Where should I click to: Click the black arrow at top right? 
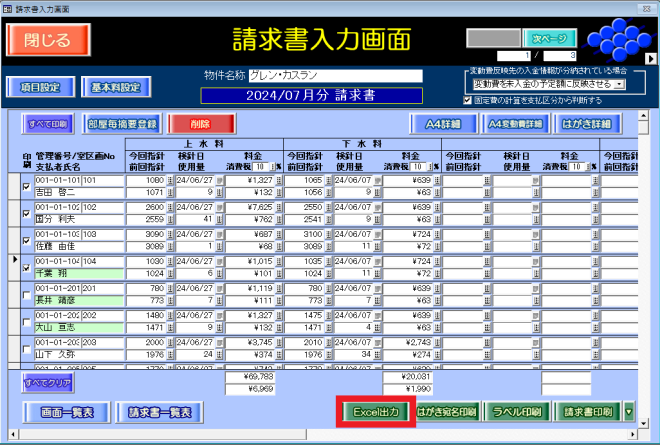click(650, 59)
